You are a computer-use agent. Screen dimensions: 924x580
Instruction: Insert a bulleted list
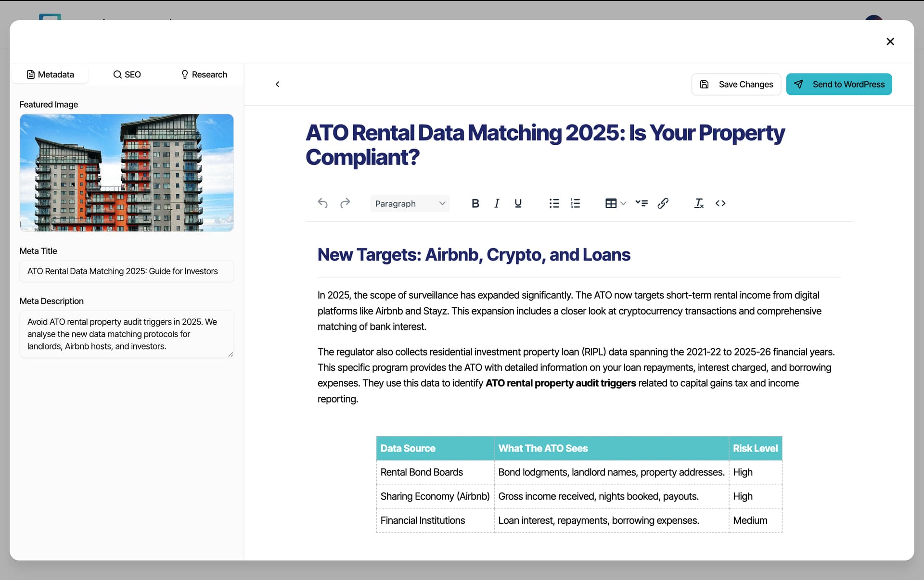554,203
